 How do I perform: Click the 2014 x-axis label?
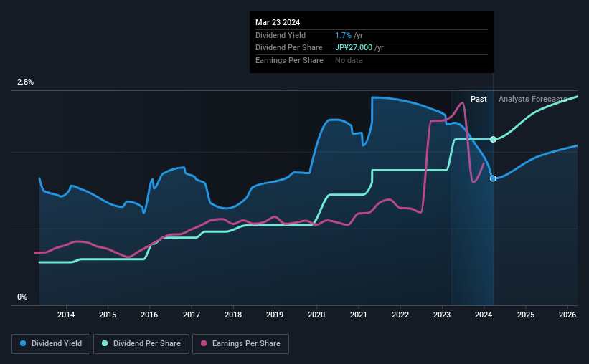pyautogui.click(x=66, y=315)
